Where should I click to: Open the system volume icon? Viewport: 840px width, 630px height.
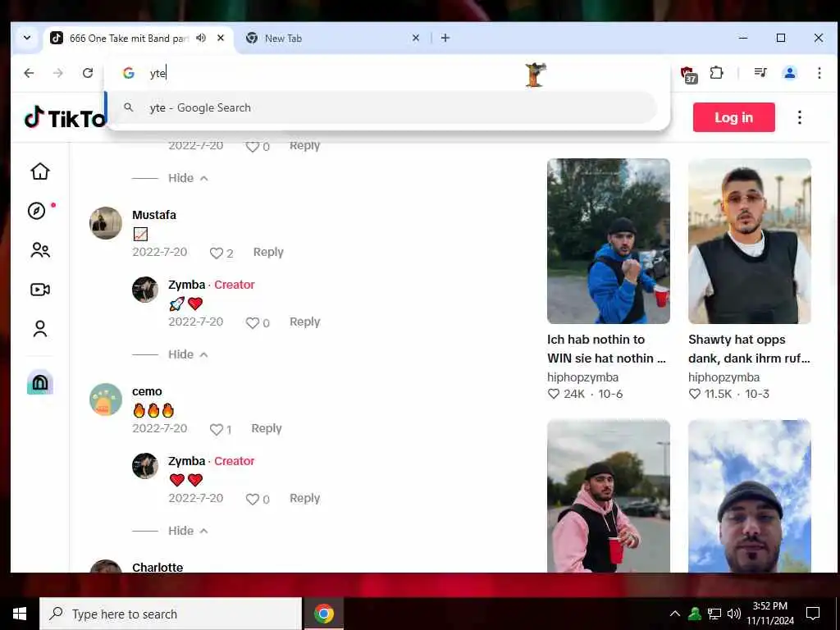click(x=734, y=614)
